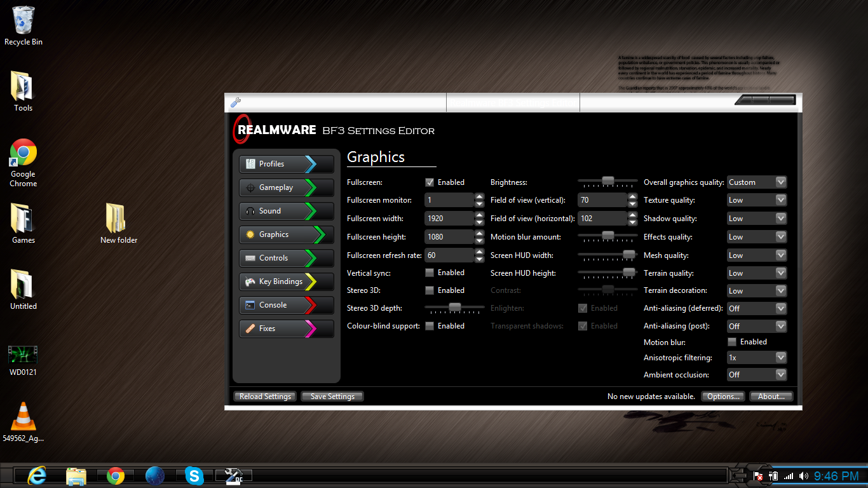868x488 pixels.
Task: Select the Tools folder on the desktop
Action: coord(24,91)
